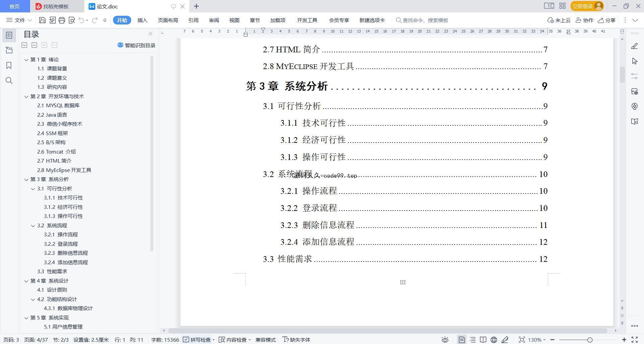Image resolution: width=644 pixels, height=344 pixels.
Task: Click the fit page icon beside zoom percent
Action: [522, 340]
